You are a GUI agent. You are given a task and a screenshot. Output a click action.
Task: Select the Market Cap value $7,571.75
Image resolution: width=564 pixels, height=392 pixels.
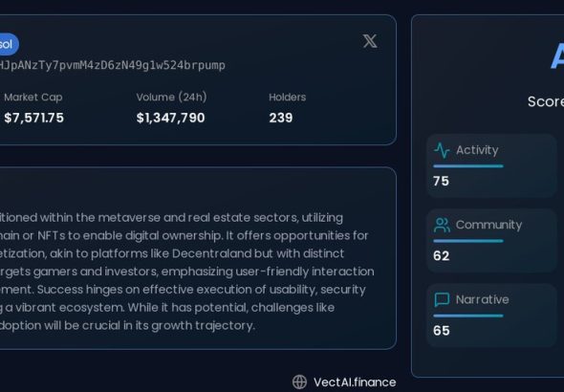pyautogui.click(x=34, y=118)
